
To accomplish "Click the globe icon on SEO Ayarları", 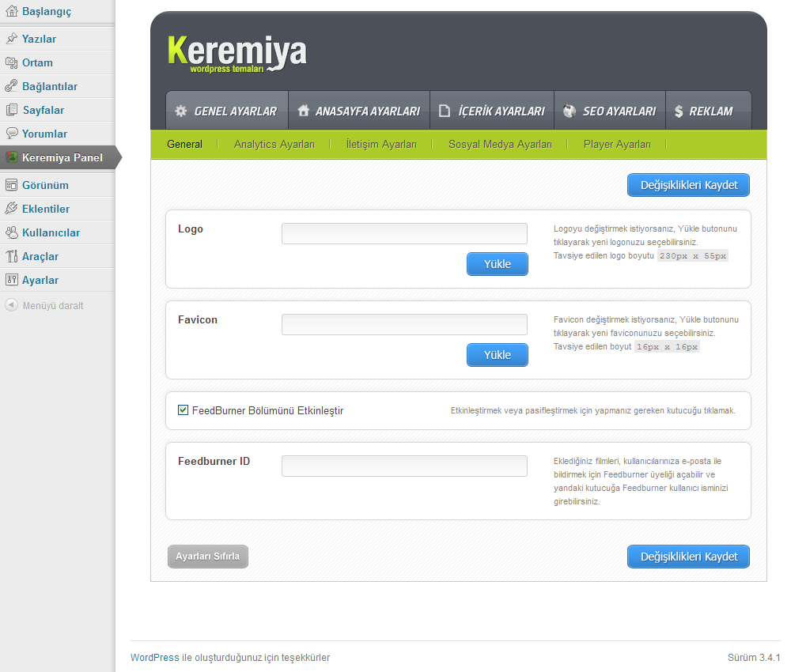I will (570, 111).
